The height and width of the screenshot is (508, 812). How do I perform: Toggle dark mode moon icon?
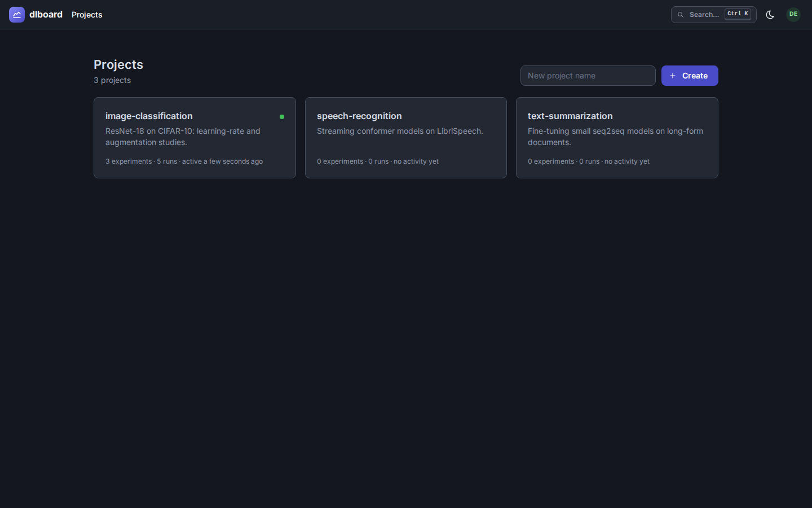(770, 15)
